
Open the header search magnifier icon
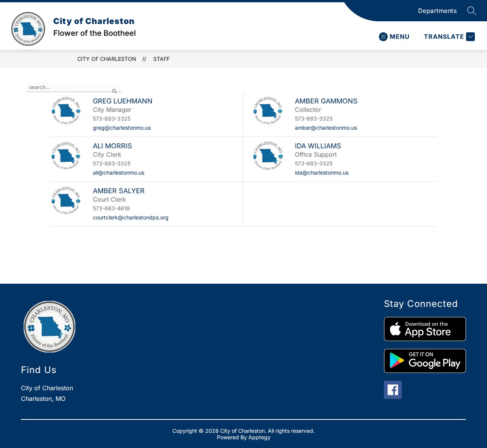[471, 11]
